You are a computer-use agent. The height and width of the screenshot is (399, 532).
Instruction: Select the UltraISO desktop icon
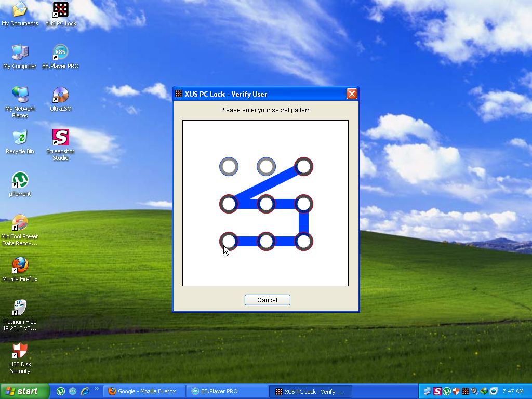pos(61,95)
